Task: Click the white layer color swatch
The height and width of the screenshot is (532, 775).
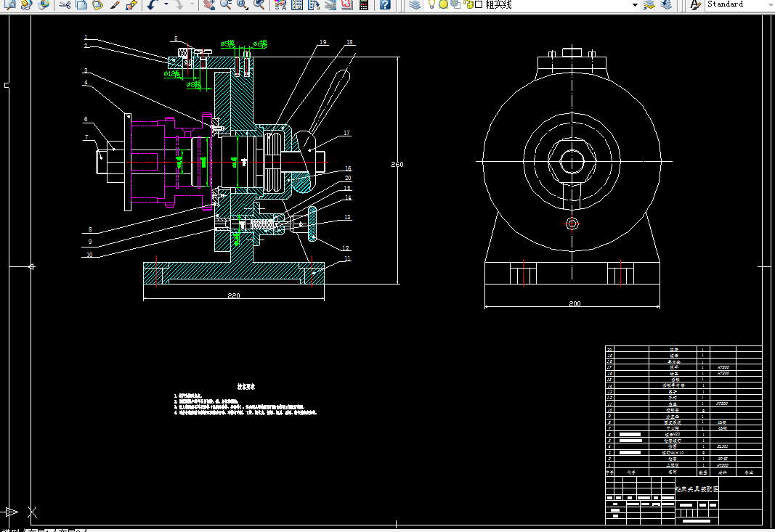Action: point(478,5)
